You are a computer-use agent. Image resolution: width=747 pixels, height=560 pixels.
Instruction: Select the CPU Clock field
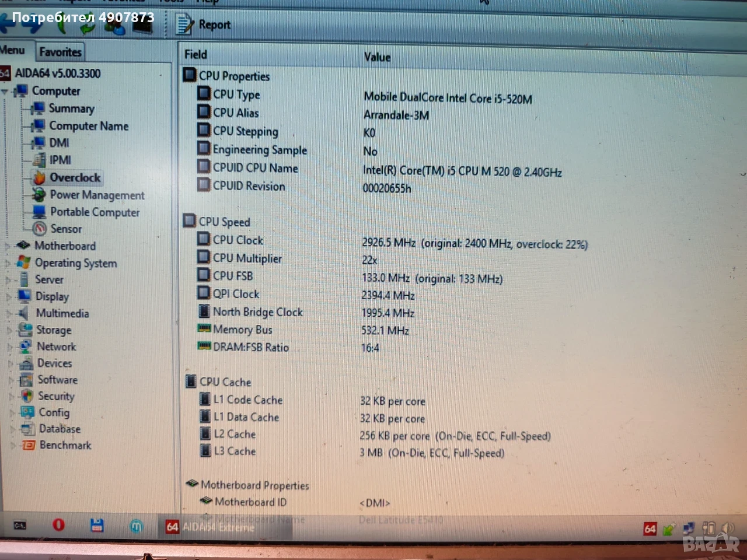(238, 240)
